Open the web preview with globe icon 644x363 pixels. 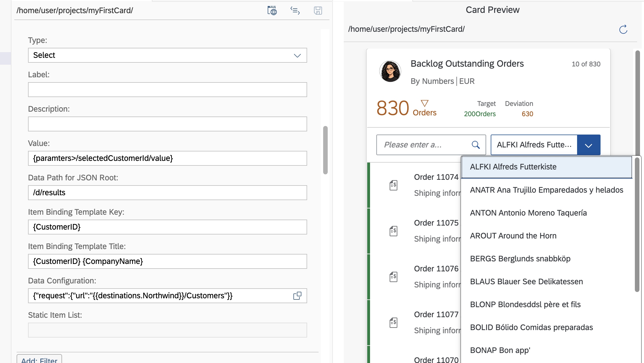272,11
